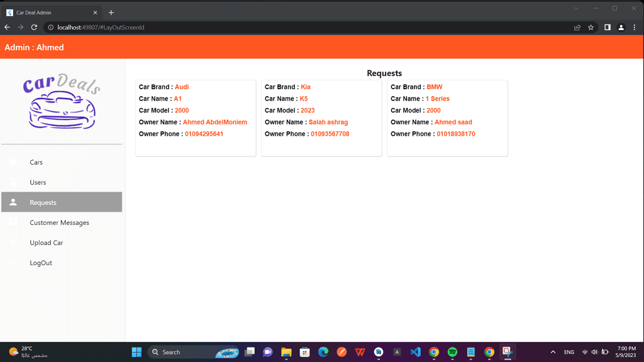This screenshot has height=362, width=644.
Task: Select the Requests sidebar item
Action: tap(62, 202)
